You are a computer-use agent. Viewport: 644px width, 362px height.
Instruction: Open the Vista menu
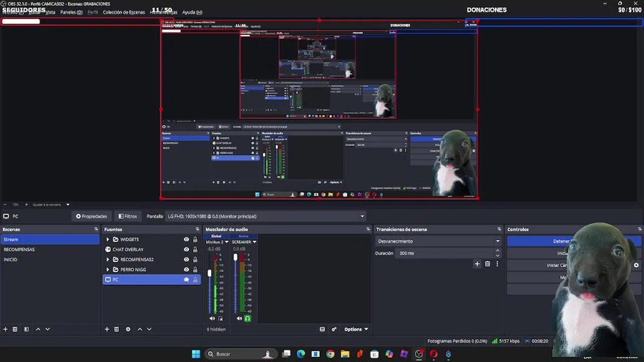tap(50, 12)
